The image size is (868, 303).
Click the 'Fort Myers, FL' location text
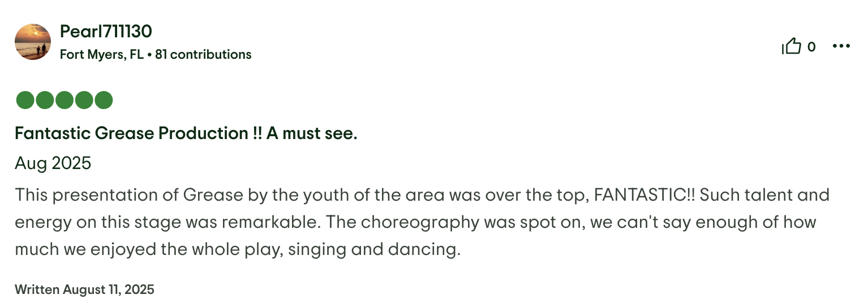[102, 55]
